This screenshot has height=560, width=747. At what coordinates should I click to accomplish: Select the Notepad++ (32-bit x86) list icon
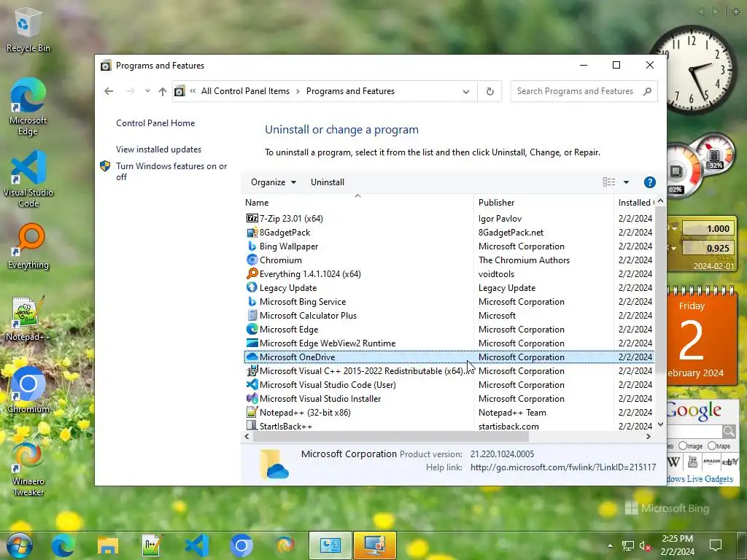click(252, 413)
